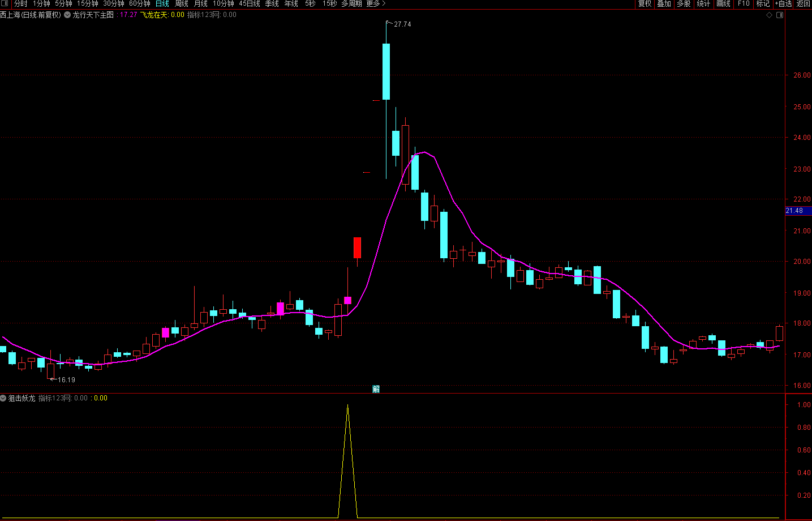Open the 更多 periods dropdown
The width and height of the screenshot is (812, 521).
point(376,4)
